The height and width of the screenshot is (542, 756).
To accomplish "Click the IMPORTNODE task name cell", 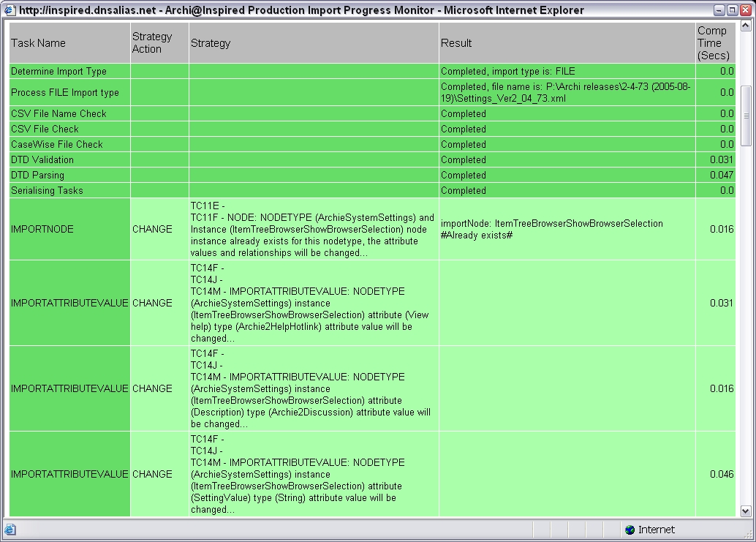I will click(42, 229).
